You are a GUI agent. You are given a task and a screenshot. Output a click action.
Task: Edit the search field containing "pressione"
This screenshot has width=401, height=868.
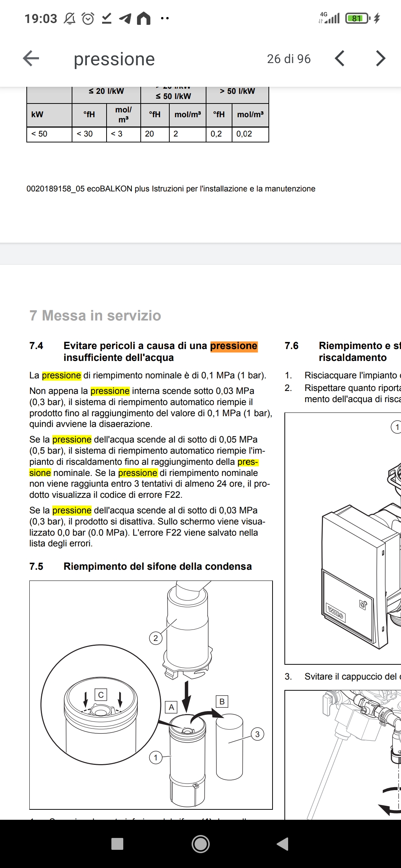pyautogui.click(x=114, y=59)
